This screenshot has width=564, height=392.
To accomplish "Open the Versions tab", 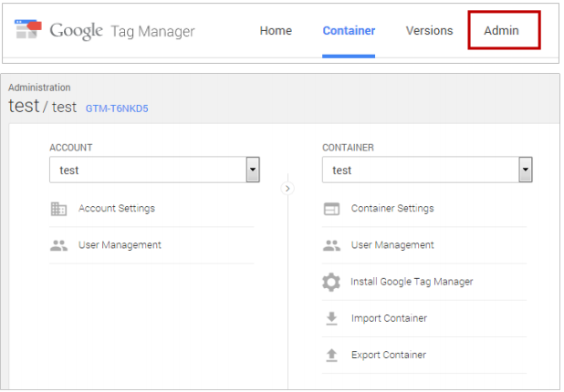I will click(429, 31).
